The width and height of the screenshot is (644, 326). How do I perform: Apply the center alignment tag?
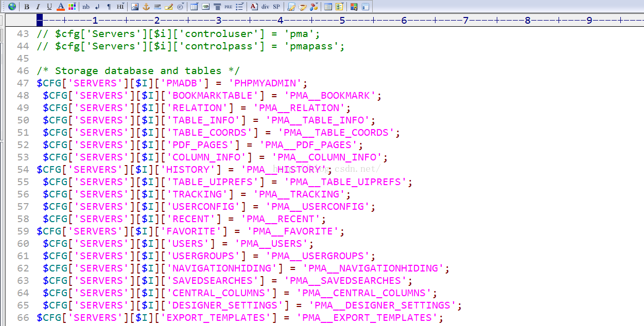tap(217, 7)
